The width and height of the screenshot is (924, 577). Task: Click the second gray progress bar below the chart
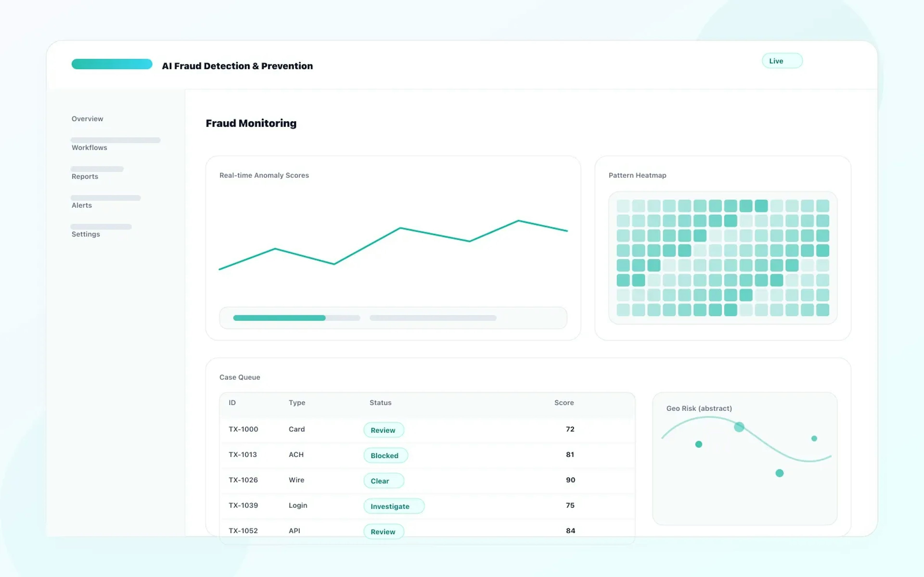(x=433, y=318)
